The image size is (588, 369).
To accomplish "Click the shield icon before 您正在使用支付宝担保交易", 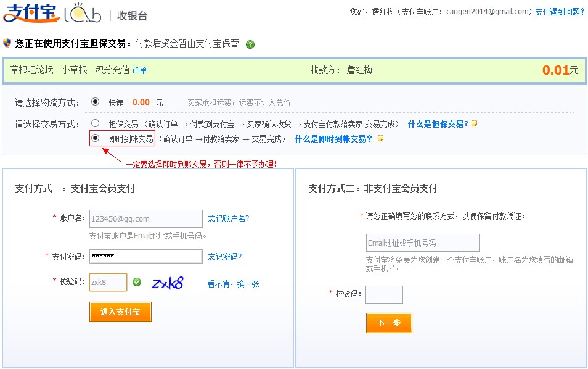I will point(7,44).
